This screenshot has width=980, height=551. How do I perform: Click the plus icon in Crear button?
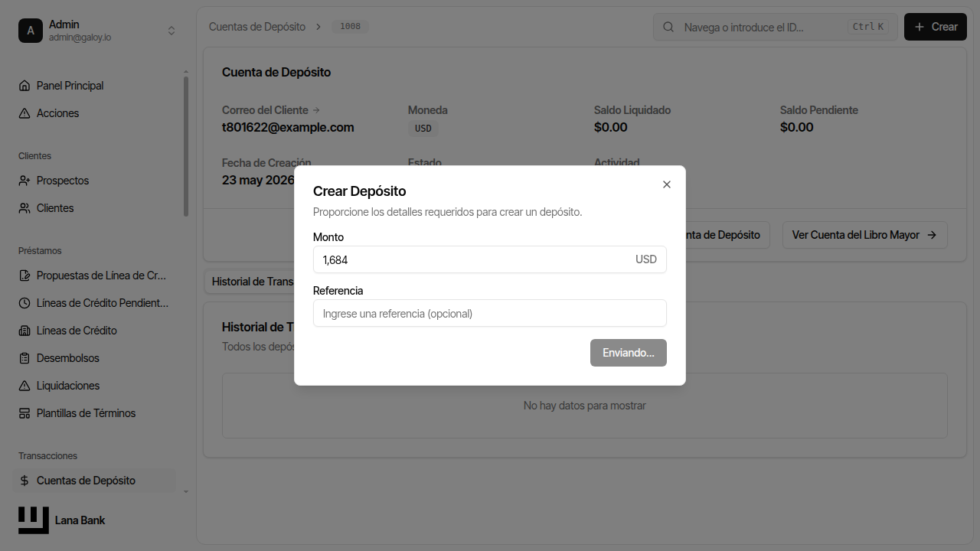(920, 27)
